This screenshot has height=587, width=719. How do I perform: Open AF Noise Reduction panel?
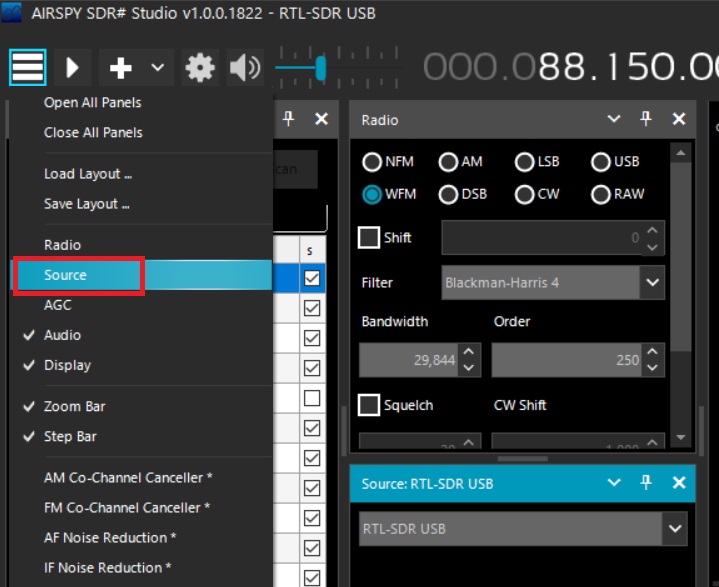pos(110,537)
